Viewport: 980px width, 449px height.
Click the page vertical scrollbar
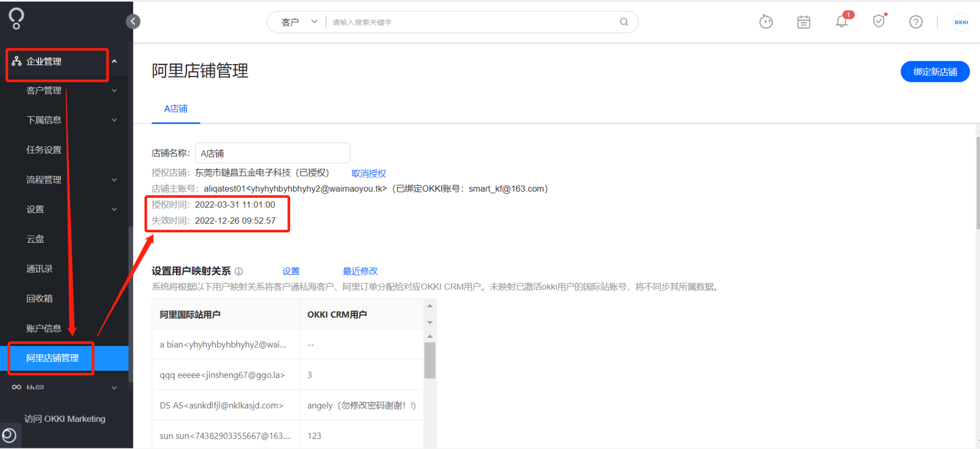coord(978,182)
